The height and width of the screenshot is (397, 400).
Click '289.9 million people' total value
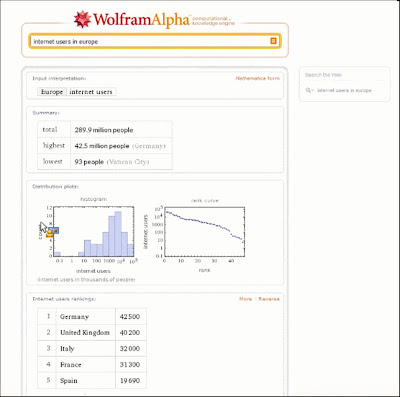click(104, 130)
